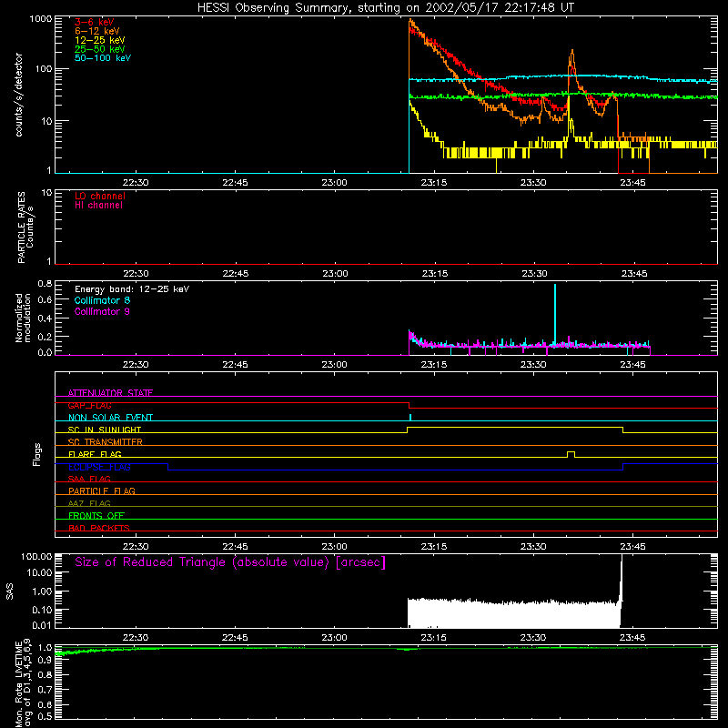Click the HI channel legend label
Screen dimensions: 728x728
(x=98, y=206)
